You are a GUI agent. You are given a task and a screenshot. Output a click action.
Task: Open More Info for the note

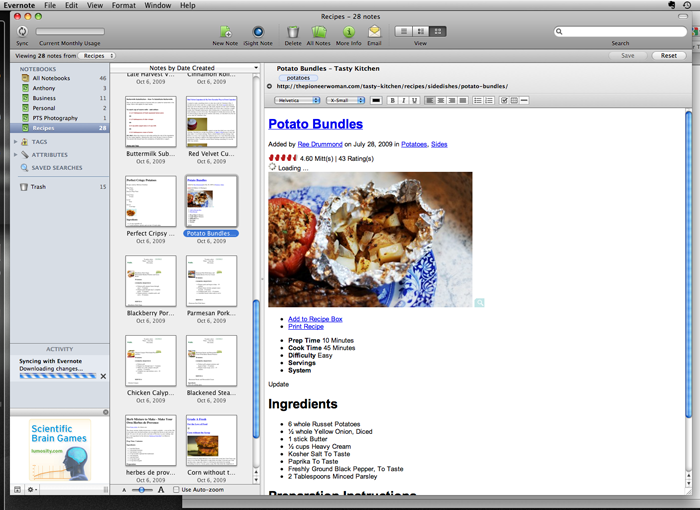pyautogui.click(x=349, y=32)
